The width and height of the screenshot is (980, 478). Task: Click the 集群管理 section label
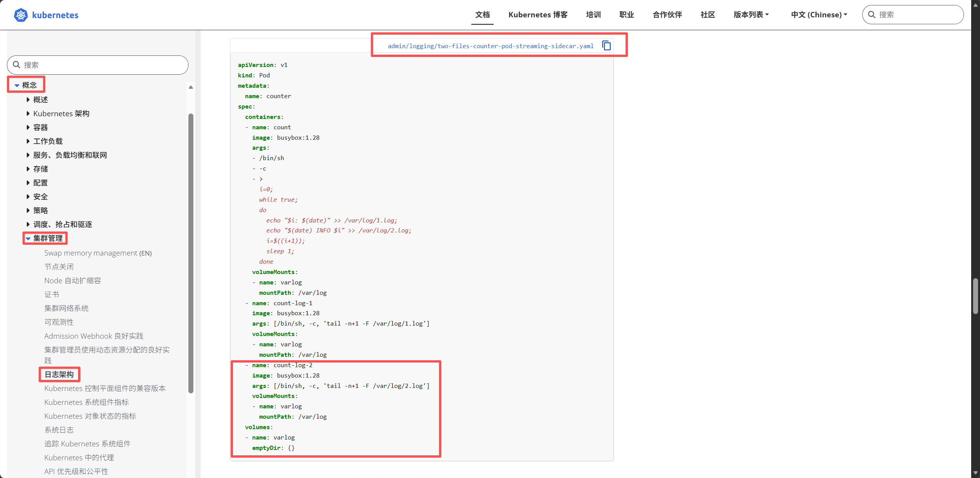point(48,238)
